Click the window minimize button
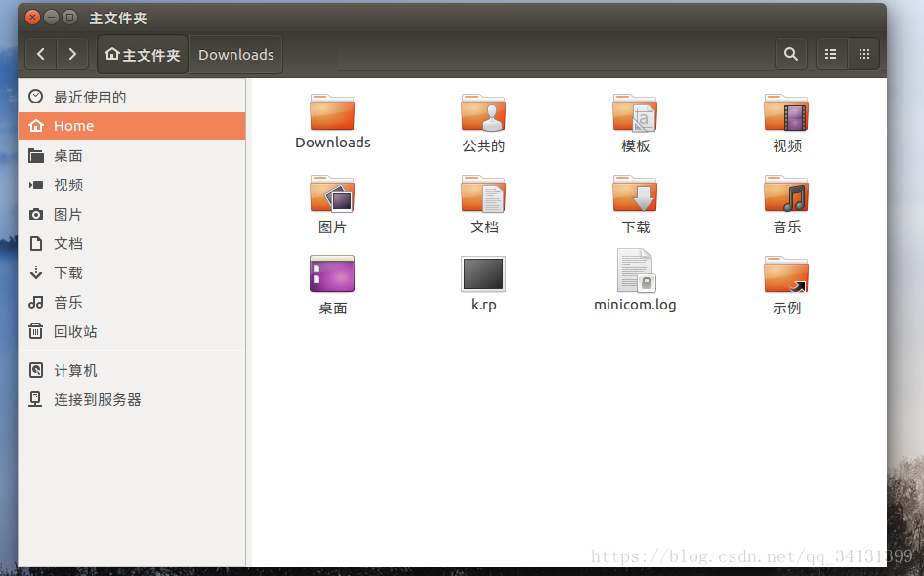The image size is (924, 576). click(51, 17)
